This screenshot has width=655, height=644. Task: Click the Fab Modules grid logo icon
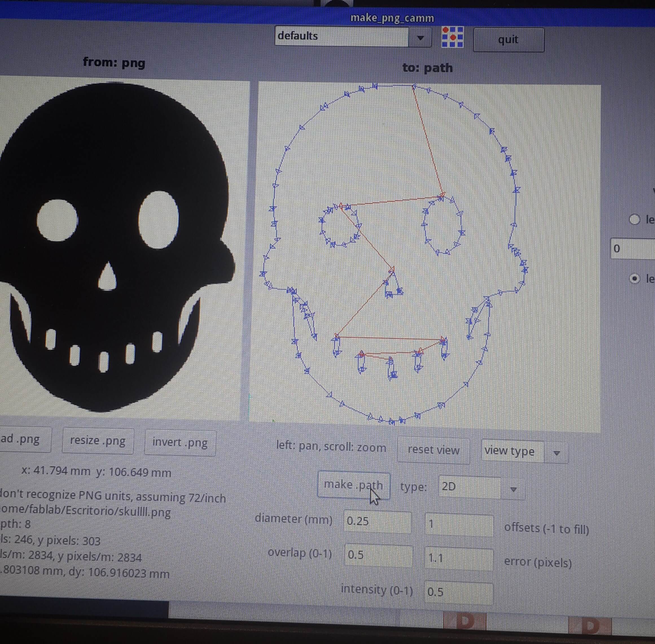point(452,37)
